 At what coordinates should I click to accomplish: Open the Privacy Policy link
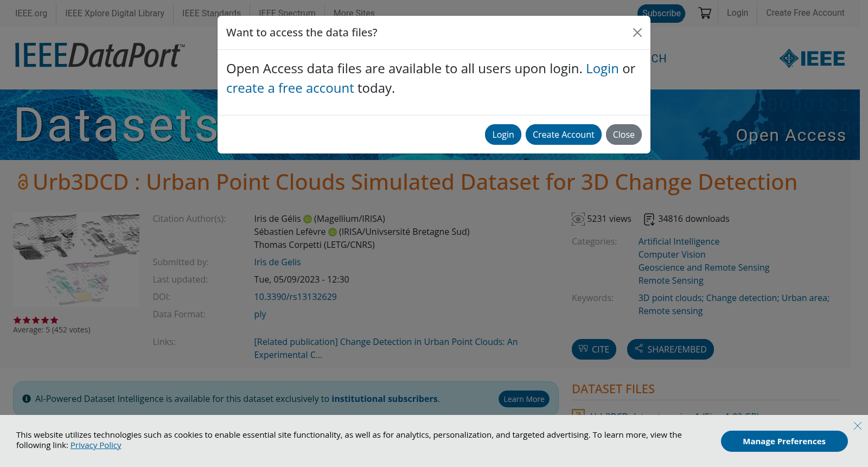tap(95, 445)
